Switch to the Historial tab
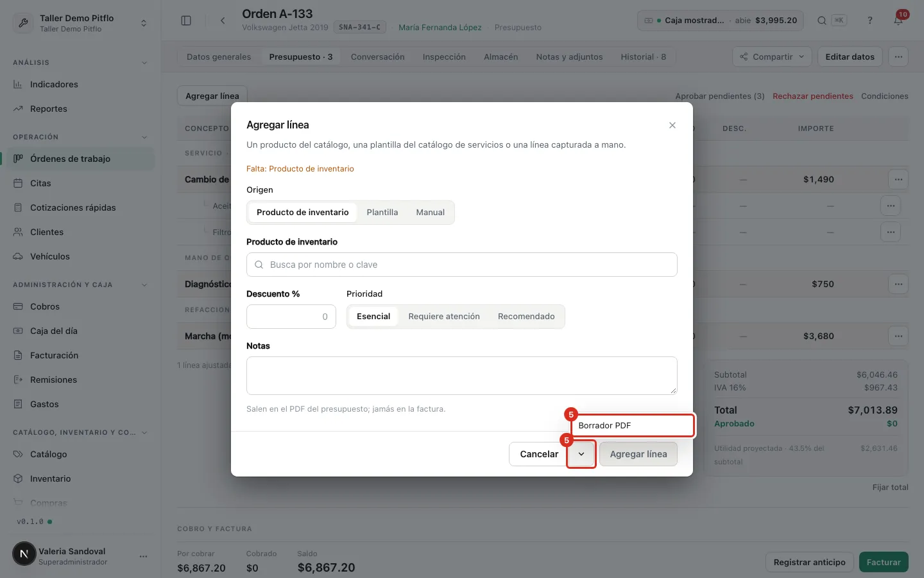The image size is (924, 578). pyautogui.click(x=644, y=57)
